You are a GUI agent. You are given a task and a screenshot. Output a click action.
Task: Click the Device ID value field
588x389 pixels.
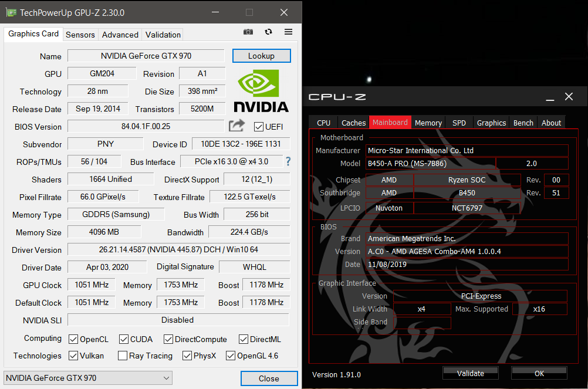241,144
